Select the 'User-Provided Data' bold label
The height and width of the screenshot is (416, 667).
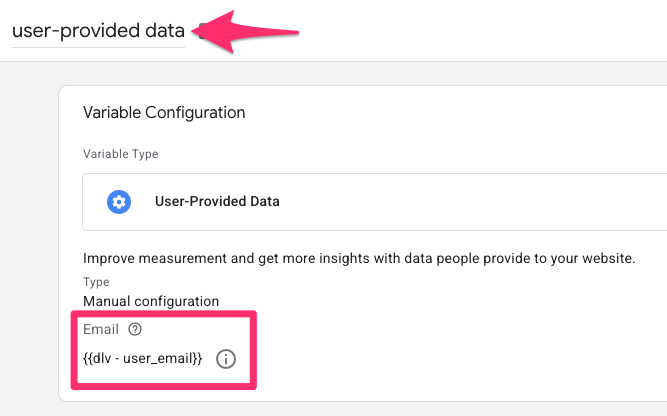(x=217, y=201)
